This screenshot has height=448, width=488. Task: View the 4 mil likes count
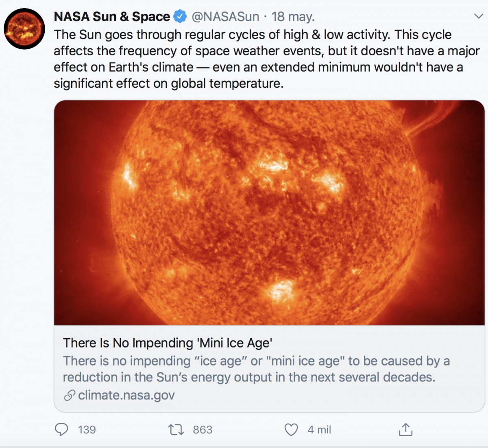coord(319,430)
